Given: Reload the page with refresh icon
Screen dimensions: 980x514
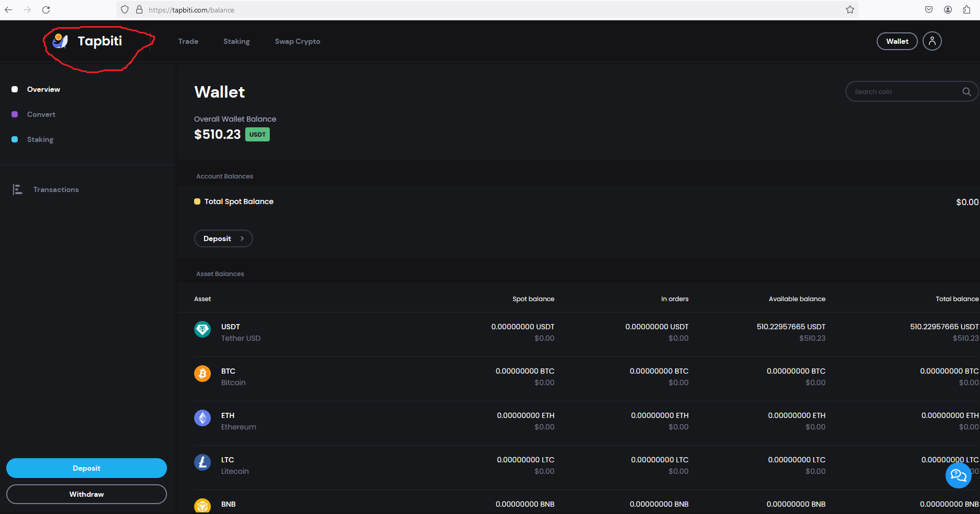Looking at the screenshot, I should coord(46,10).
